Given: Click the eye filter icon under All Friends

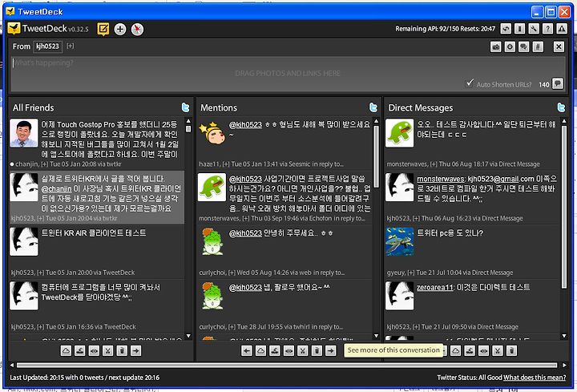Looking at the screenshot, I should [x=95, y=351].
